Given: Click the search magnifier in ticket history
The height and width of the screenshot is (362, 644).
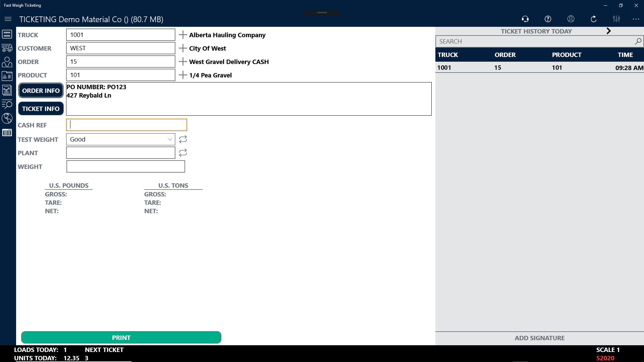Looking at the screenshot, I should tap(638, 41).
